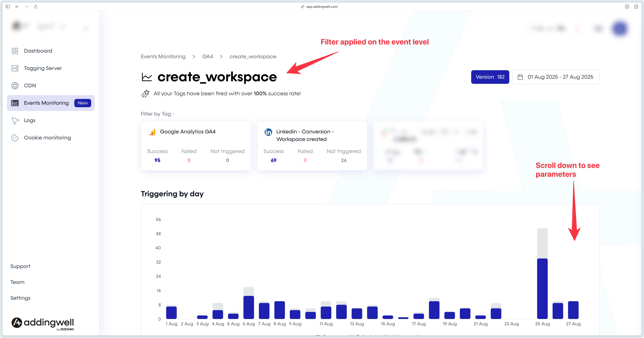Click the Dashboard grid icon
This screenshot has width=644, height=338.
[15, 51]
